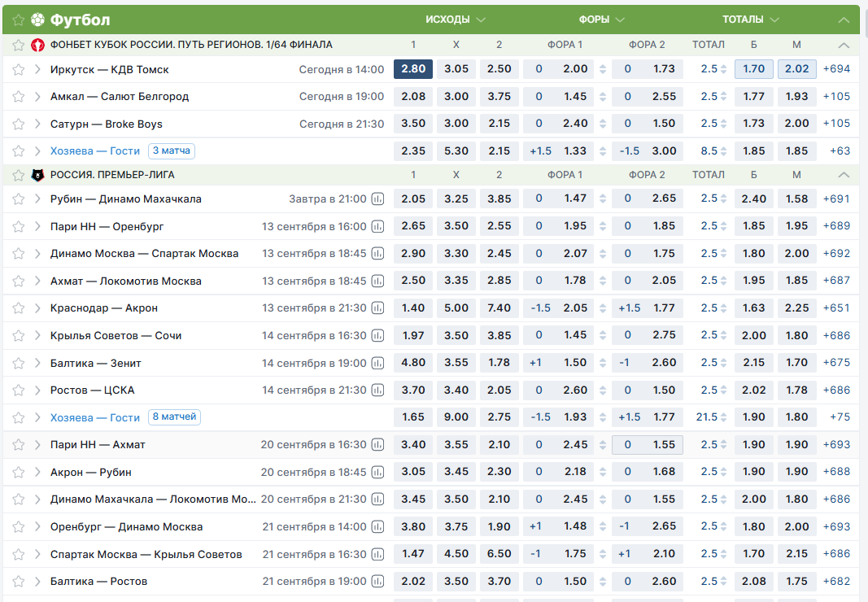This screenshot has width=868, height=602.
Task: Star the Сатурн — Broke Boys match
Action: [18, 124]
